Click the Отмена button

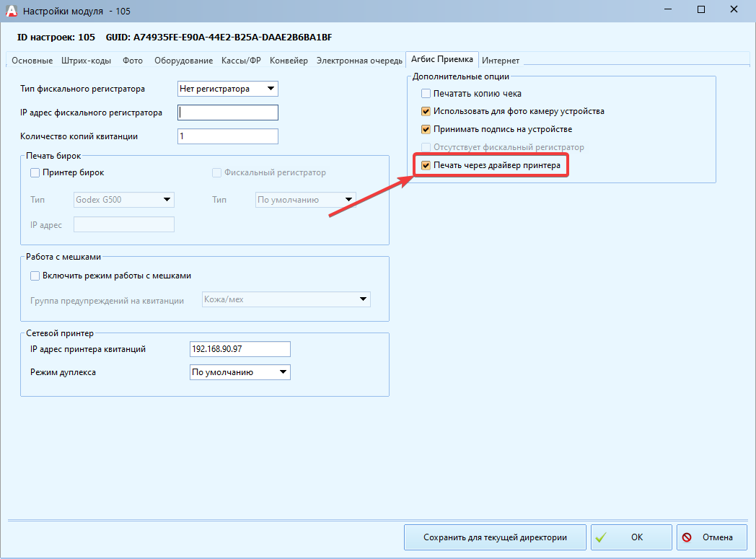712,537
